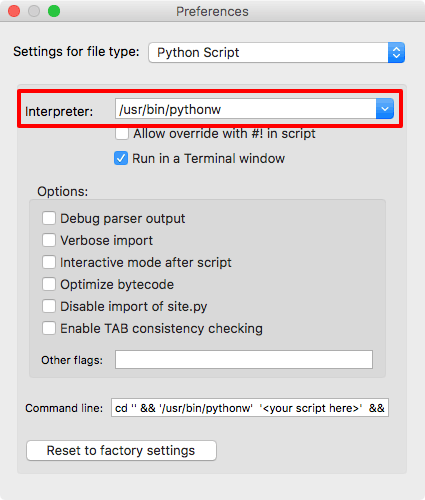
Task: Uncheck Run in a Terminal window
Action: tap(121, 158)
